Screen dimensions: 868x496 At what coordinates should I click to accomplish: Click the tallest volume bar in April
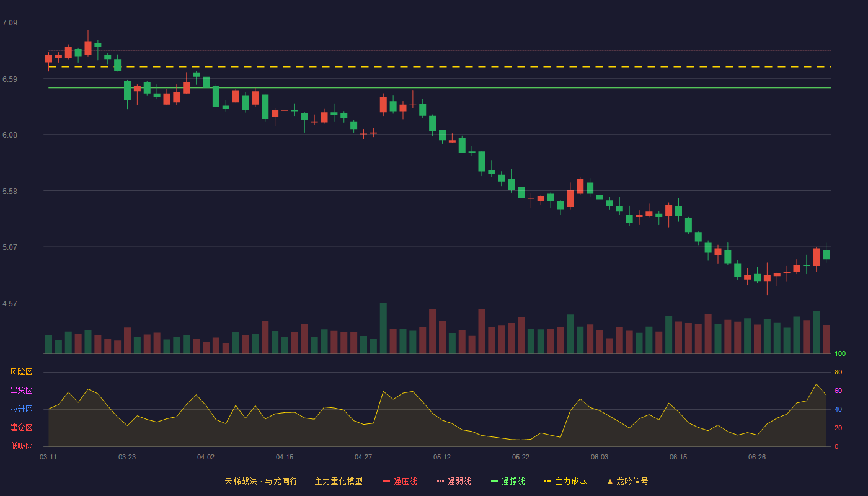click(383, 328)
